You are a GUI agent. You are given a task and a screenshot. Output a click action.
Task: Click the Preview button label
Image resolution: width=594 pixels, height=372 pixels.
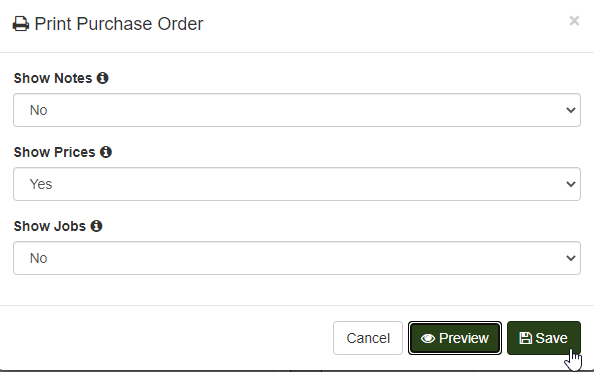pos(464,338)
